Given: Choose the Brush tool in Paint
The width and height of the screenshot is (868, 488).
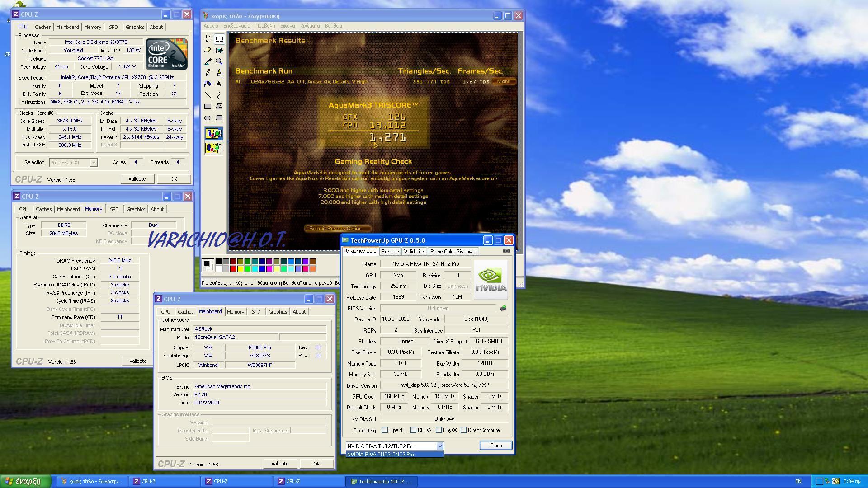Looking at the screenshot, I should tap(219, 72).
